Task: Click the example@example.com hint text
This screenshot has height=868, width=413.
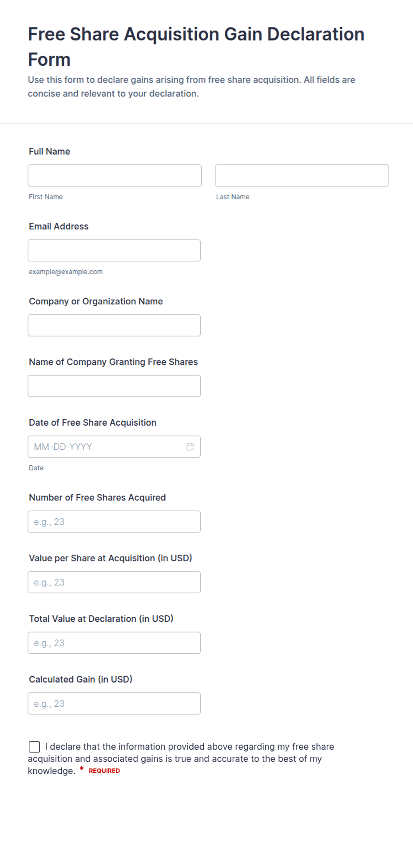Action: pos(66,272)
